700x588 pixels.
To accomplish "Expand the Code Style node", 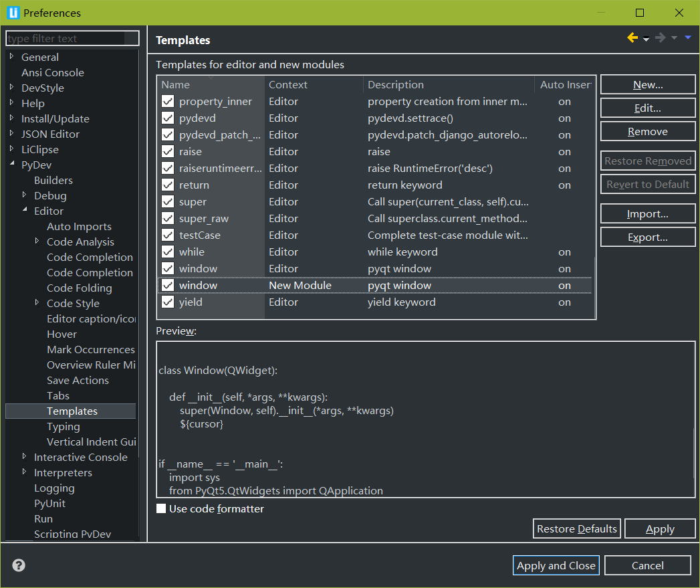I will point(37,302).
